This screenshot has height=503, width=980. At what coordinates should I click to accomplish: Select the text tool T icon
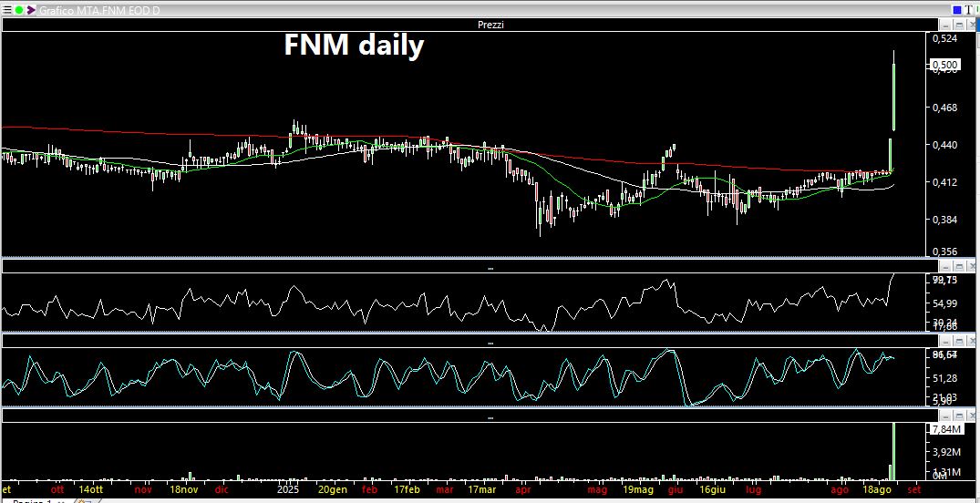click(969, 9)
